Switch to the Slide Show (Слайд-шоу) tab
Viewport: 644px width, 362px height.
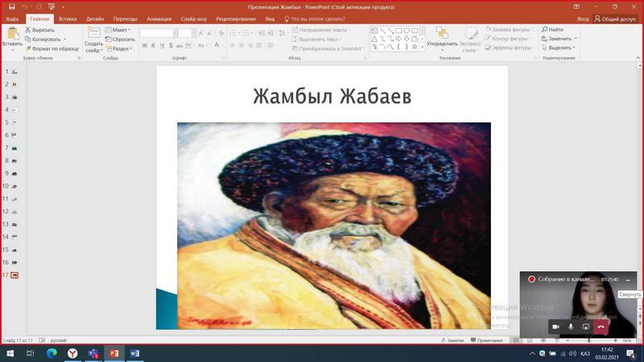pyautogui.click(x=194, y=19)
